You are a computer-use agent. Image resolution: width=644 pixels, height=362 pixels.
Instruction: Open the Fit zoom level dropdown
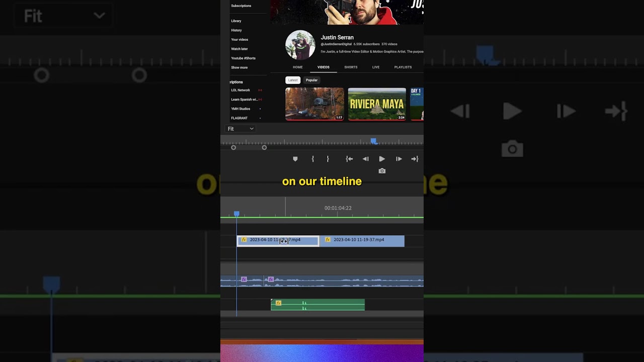(x=240, y=129)
